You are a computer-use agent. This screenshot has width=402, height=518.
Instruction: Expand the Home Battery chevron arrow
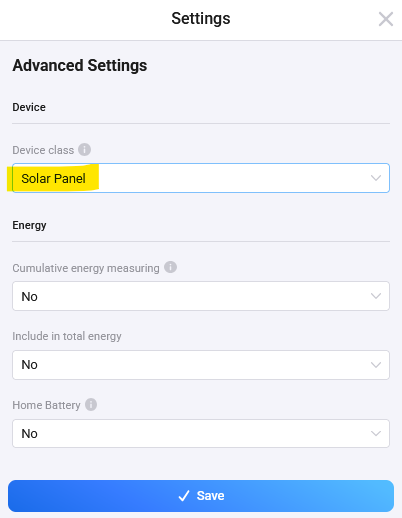376,433
